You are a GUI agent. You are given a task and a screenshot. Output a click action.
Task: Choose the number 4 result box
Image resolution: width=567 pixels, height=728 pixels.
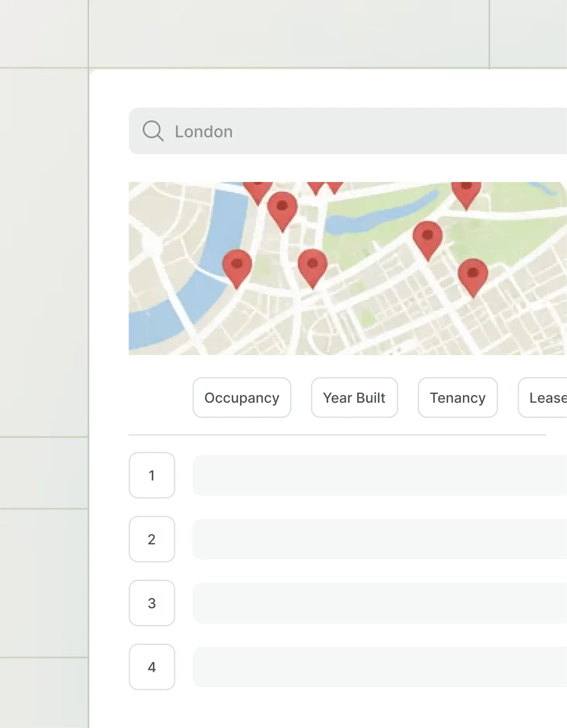152,667
